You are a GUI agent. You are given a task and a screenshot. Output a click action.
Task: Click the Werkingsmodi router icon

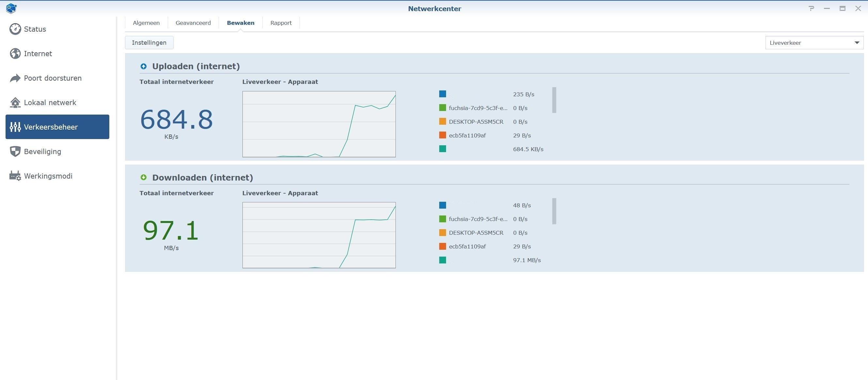[x=15, y=176]
